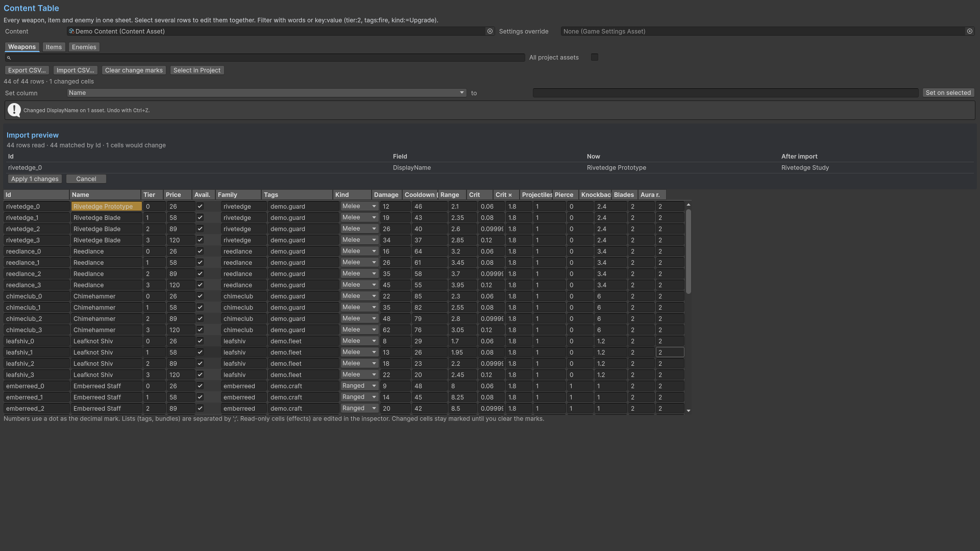Click the table scroll-down arrow
The image size is (980, 551).
point(689,411)
